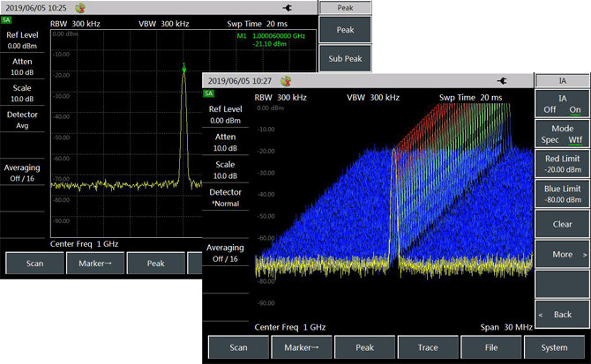Expand the More > softkey menu
The height and width of the screenshot is (364, 591).
tap(562, 255)
